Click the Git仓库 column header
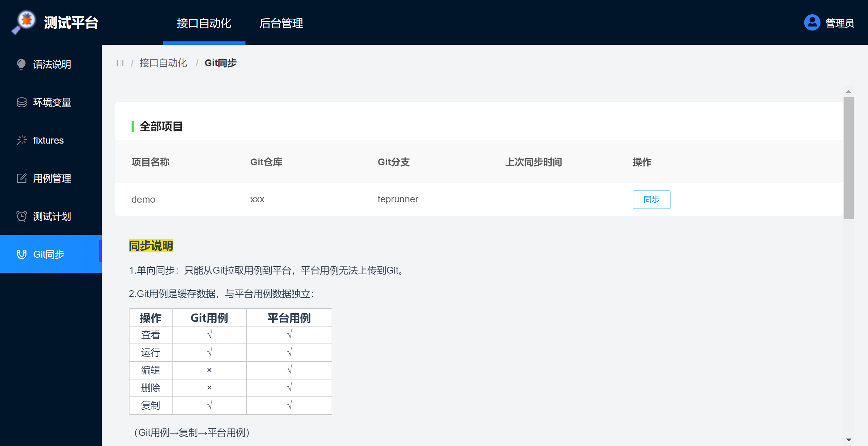The height and width of the screenshot is (446, 868). pos(266,162)
